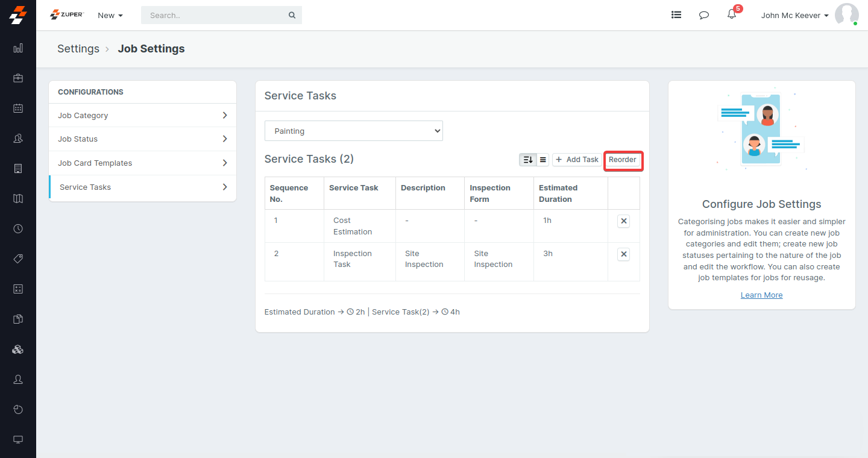
Task: Open the bar chart dashboard icon
Action: [18, 48]
